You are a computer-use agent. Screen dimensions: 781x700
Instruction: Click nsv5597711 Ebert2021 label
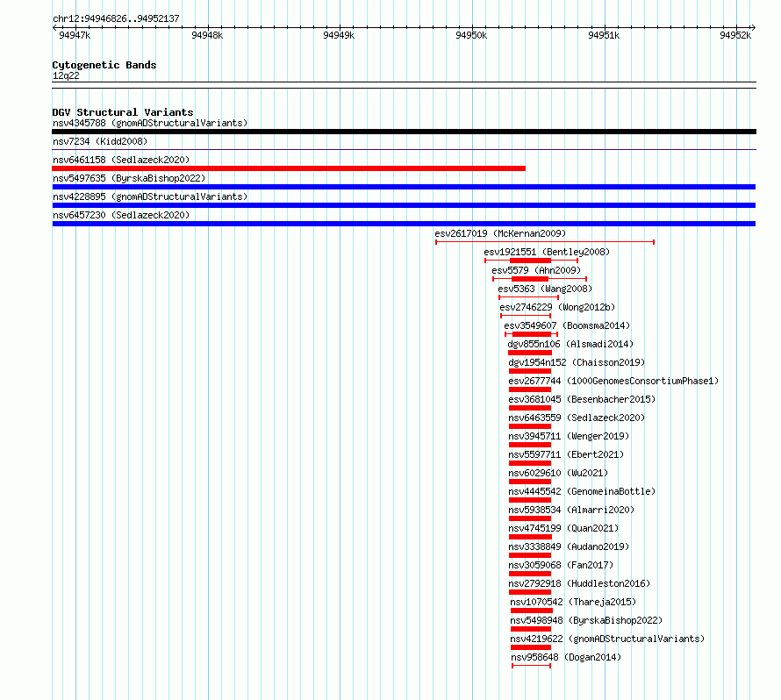click(x=566, y=454)
